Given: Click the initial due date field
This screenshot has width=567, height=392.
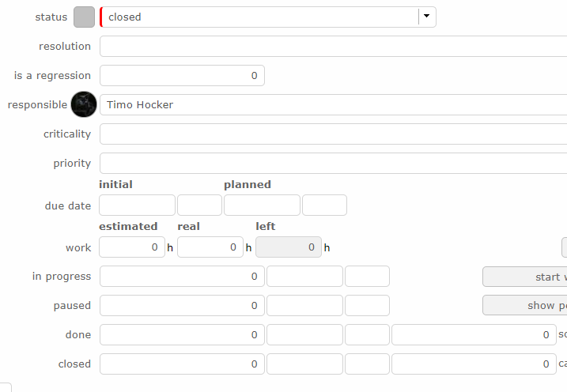Looking at the screenshot, I should click(x=137, y=205).
